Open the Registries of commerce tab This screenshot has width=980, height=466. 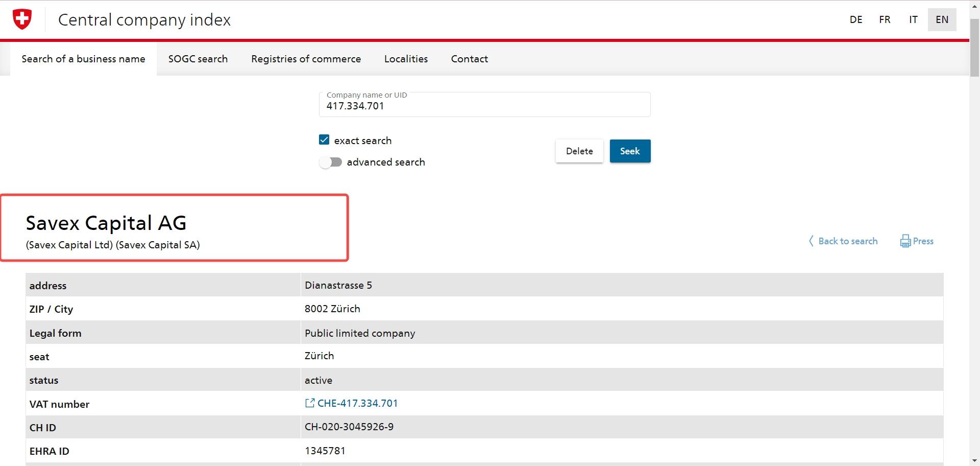click(x=306, y=59)
